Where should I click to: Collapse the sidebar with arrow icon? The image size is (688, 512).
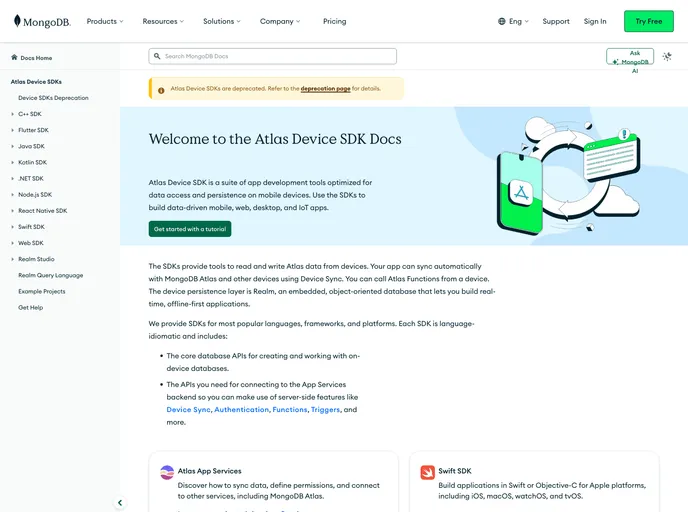click(120, 503)
